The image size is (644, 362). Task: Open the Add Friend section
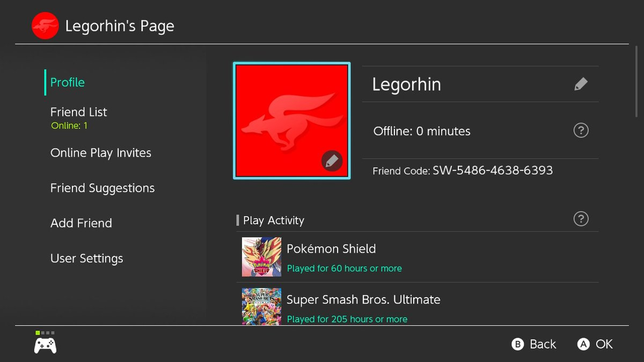coord(81,223)
